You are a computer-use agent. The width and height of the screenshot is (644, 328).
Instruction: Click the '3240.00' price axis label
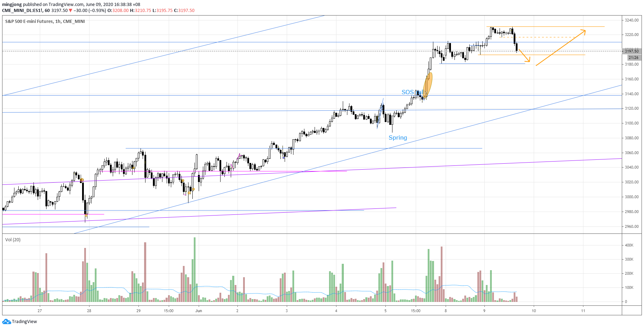click(632, 20)
